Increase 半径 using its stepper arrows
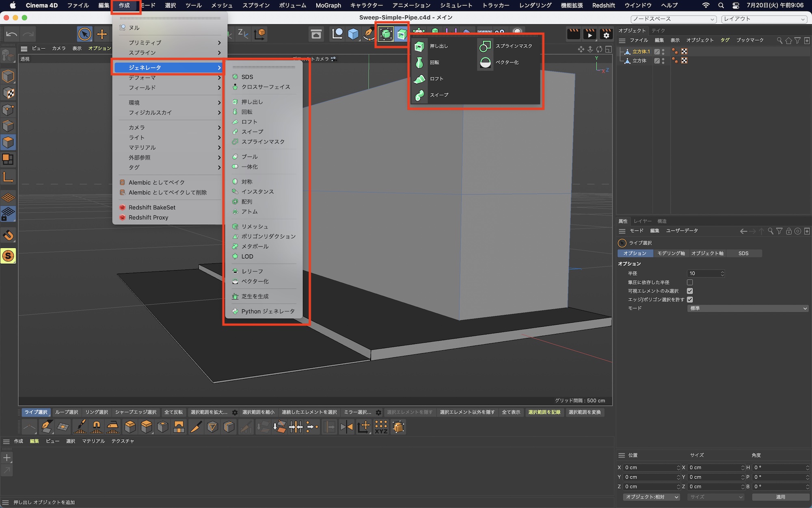The image size is (812, 508). point(722,273)
